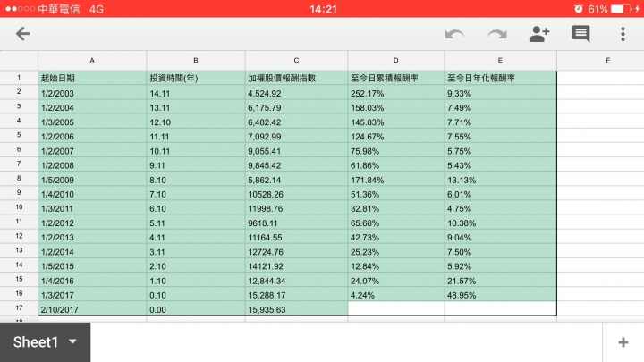
Task: Select annualized return 13.13%
Action: [x=501, y=180]
